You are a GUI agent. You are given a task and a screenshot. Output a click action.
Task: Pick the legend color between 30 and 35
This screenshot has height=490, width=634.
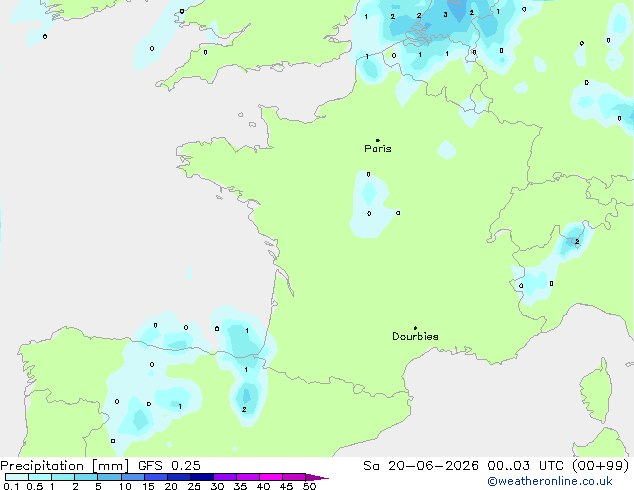(x=225, y=477)
